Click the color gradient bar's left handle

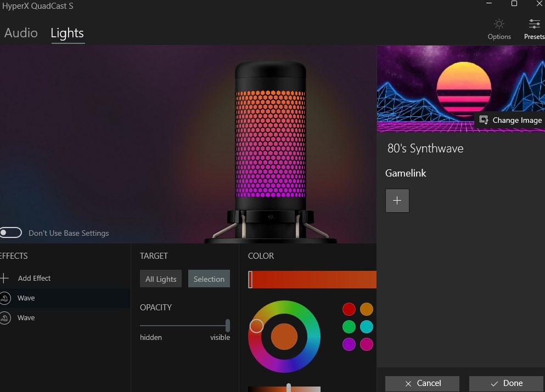(250, 280)
